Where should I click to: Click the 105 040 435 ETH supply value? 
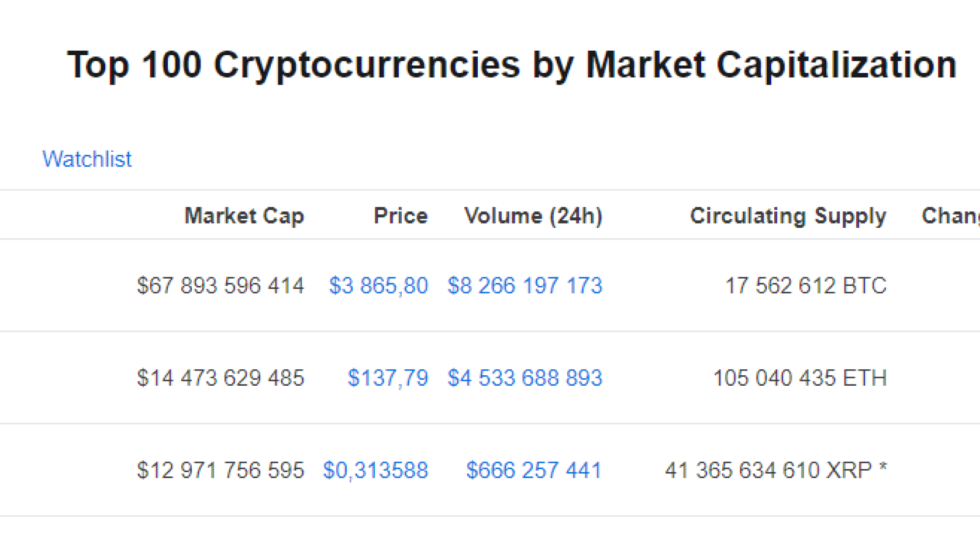pos(800,378)
